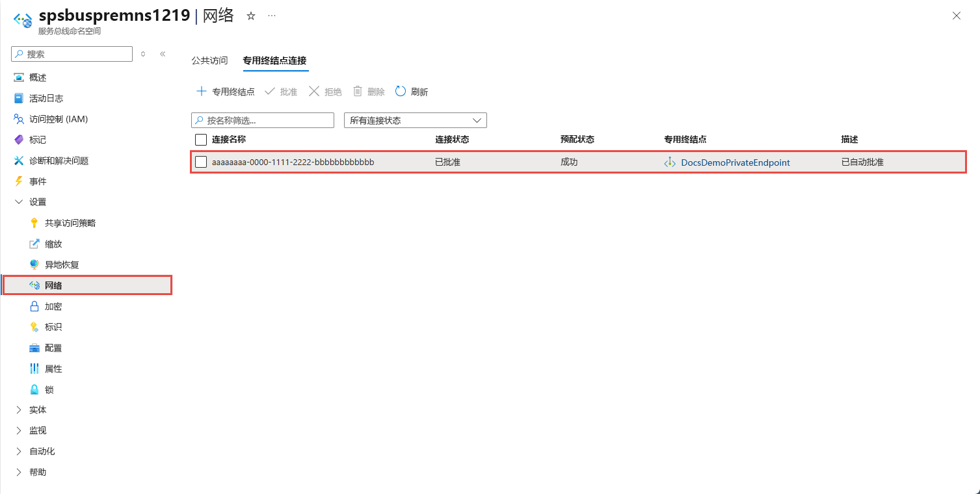The height and width of the screenshot is (494, 980).
Task: Click the 删除 delete button
Action: tap(369, 92)
